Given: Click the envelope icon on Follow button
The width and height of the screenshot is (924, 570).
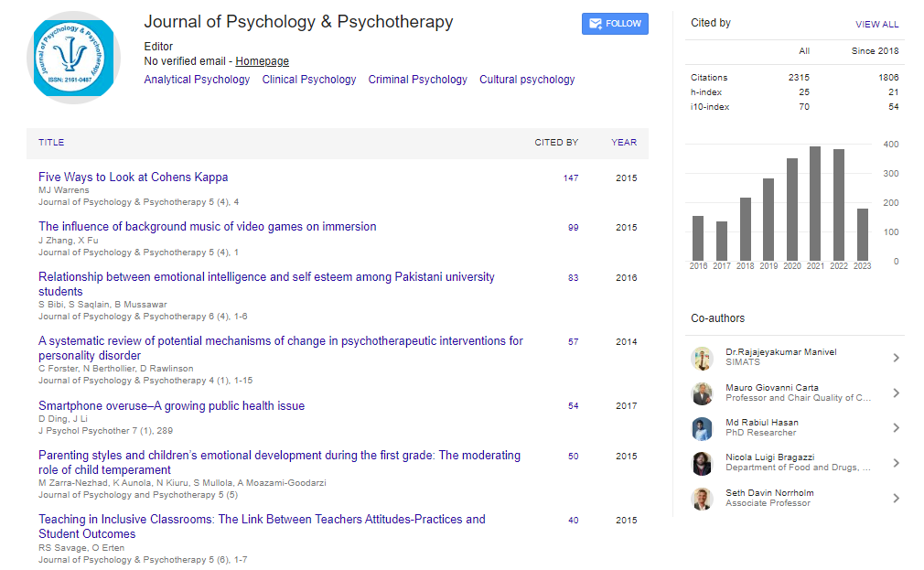Looking at the screenshot, I should point(596,24).
